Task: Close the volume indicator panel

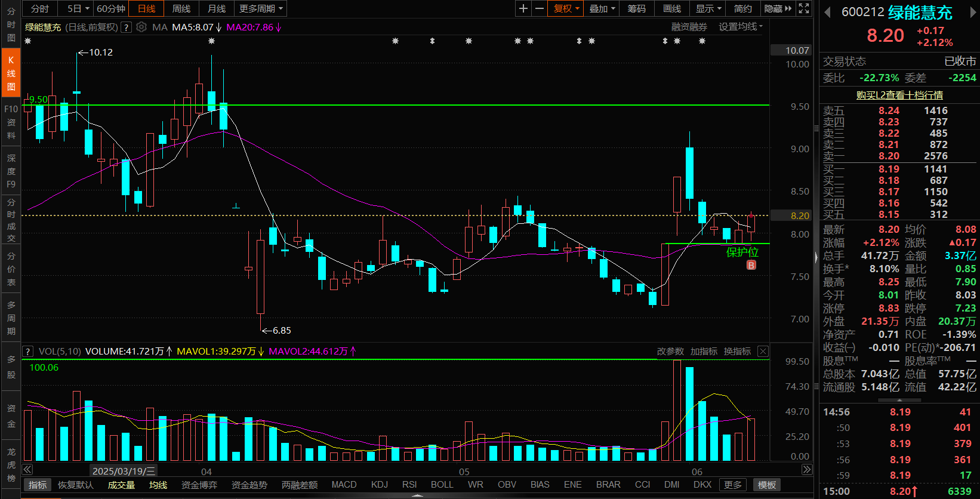Action: 763,352
